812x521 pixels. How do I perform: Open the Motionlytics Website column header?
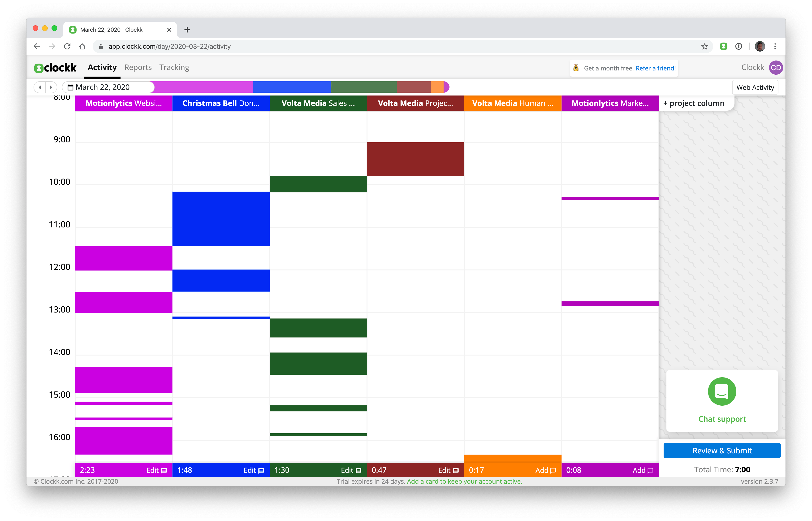pos(124,103)
